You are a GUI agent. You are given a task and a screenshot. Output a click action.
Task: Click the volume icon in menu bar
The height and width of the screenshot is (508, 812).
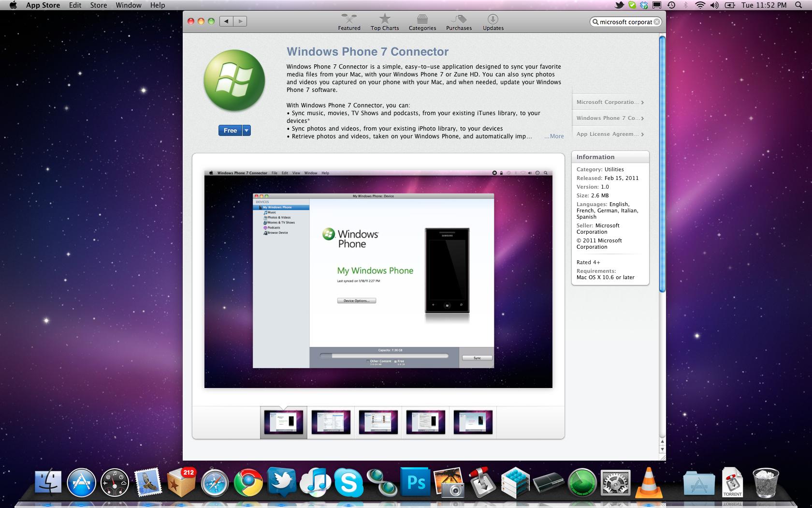coord(715,5)
